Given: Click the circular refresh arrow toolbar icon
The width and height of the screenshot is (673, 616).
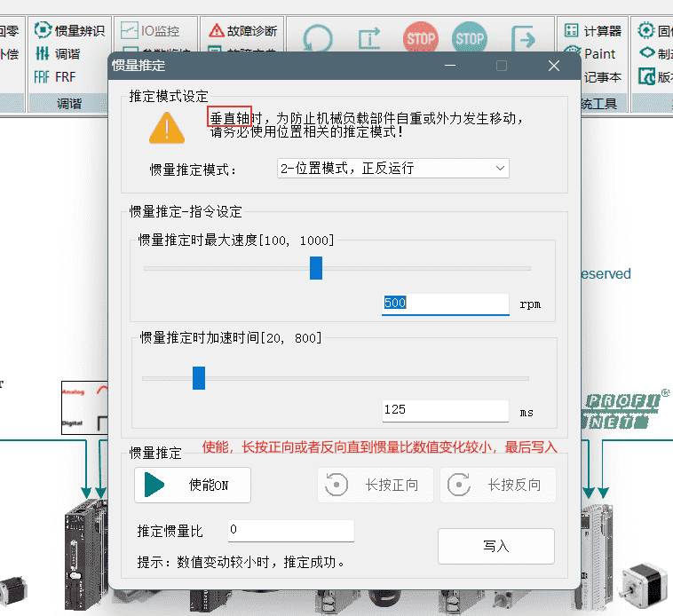Looking at the screenshot, I should coord(318,39).
